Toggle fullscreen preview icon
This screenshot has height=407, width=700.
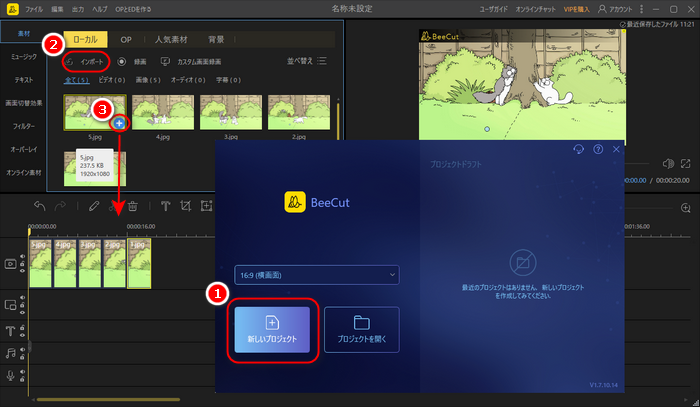[x=686, y=164]
